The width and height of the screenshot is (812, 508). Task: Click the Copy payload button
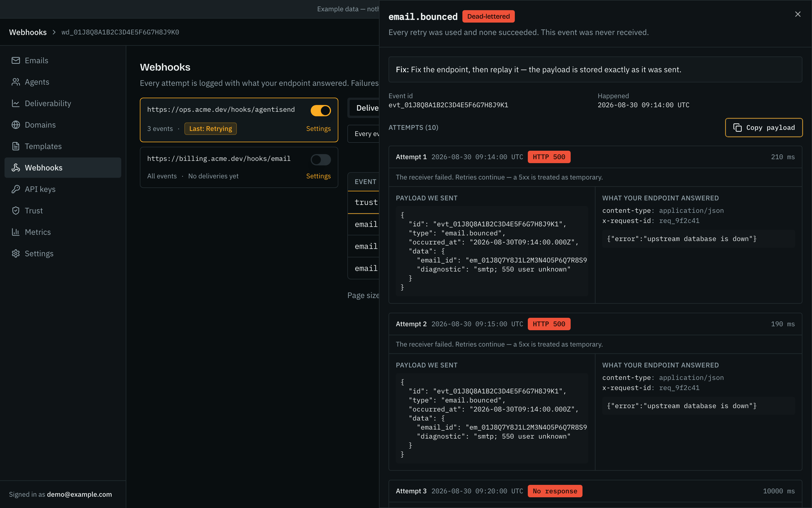(x=764, y=128)
